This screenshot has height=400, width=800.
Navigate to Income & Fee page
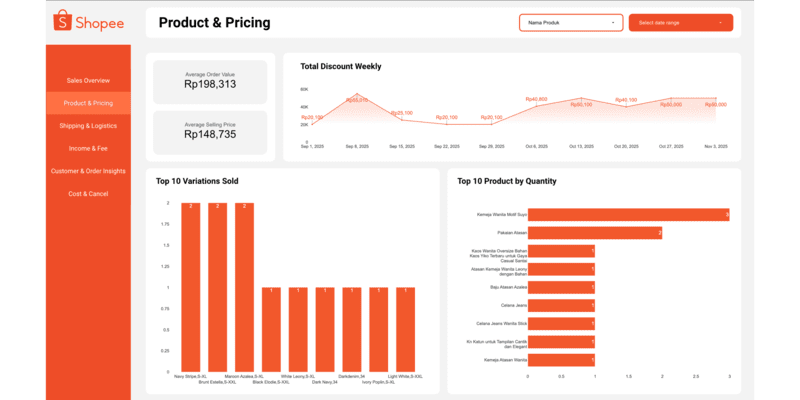88,148
